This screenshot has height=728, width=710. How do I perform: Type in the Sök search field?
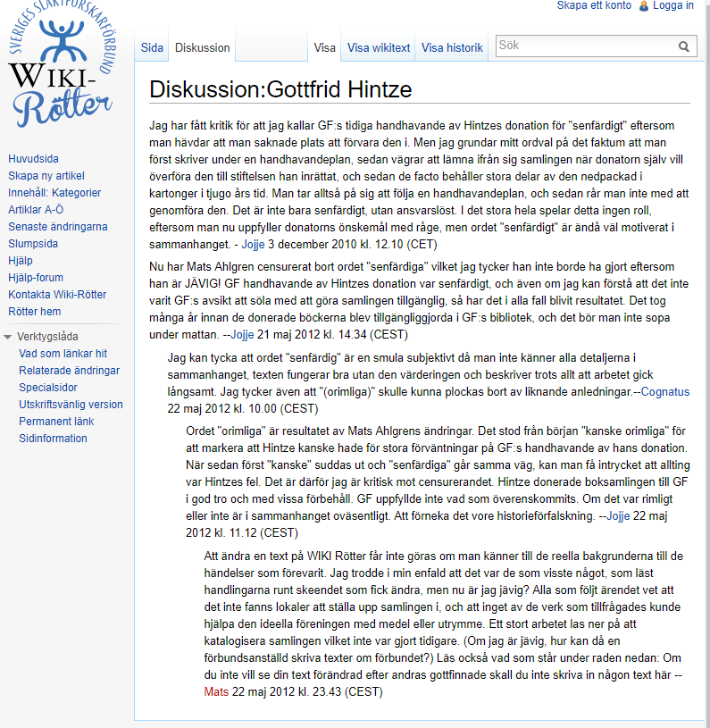pos(585,46)
